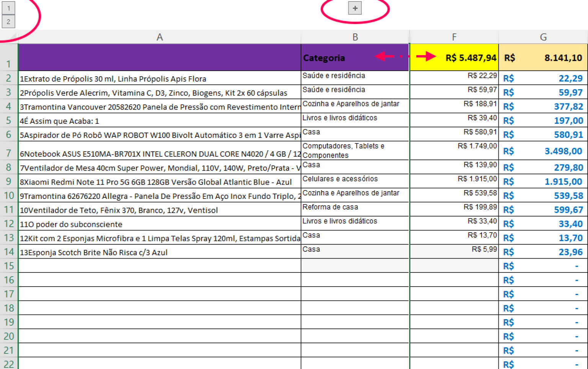The width and height of the screenshot is (588, 369).
Task: Select column A header
Action: 160,37
